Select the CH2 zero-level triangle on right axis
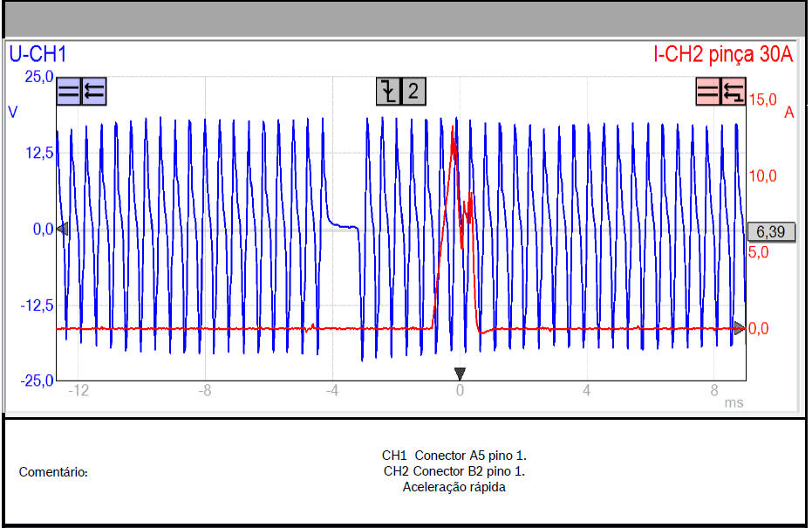812x528 pixels. 739,328
